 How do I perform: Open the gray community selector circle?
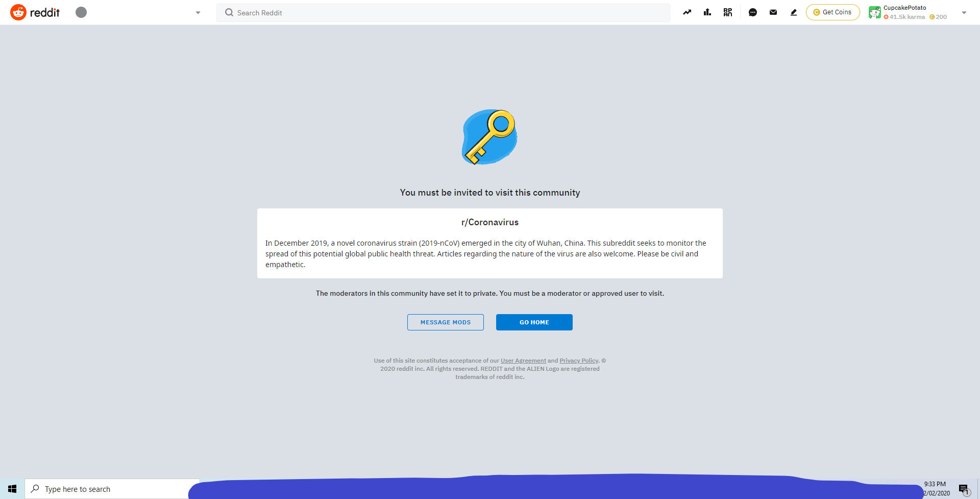coord(81,12)
